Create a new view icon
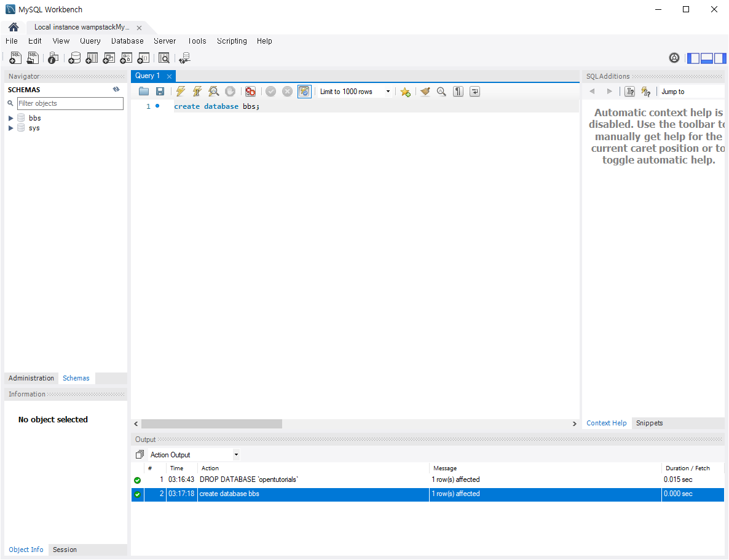 point(109,58)
